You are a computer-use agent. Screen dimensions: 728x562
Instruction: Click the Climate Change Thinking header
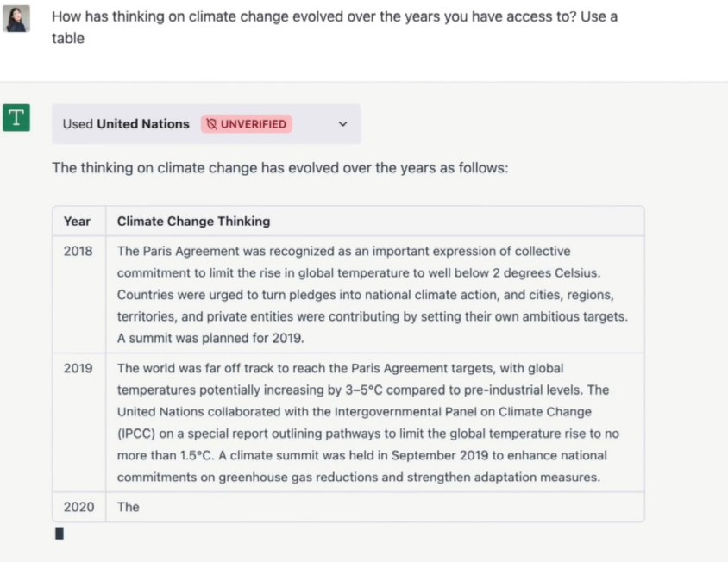pyautogui.click(x=193, y=222)
